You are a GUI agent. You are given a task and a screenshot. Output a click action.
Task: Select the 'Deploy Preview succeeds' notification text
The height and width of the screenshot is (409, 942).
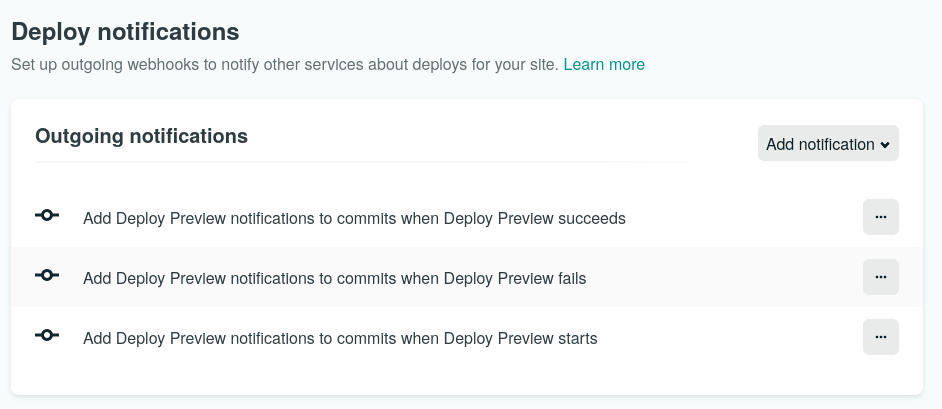click(x=354, y=219)
